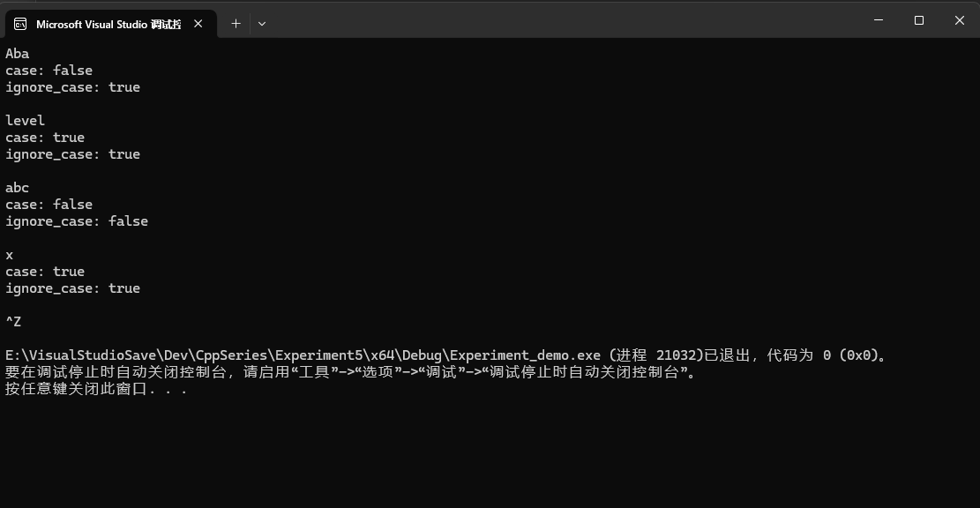The height and width of the screenshot is (508, 980).
Task: Click "ignore_case: false" under abc
Action: tap(77, 220)
